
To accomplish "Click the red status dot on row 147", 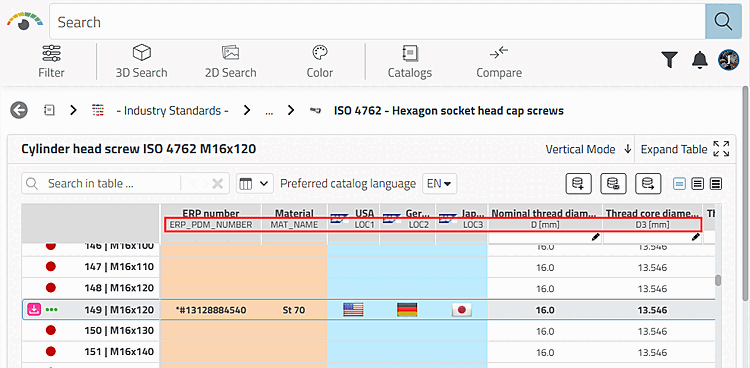I will pos(51,267).
